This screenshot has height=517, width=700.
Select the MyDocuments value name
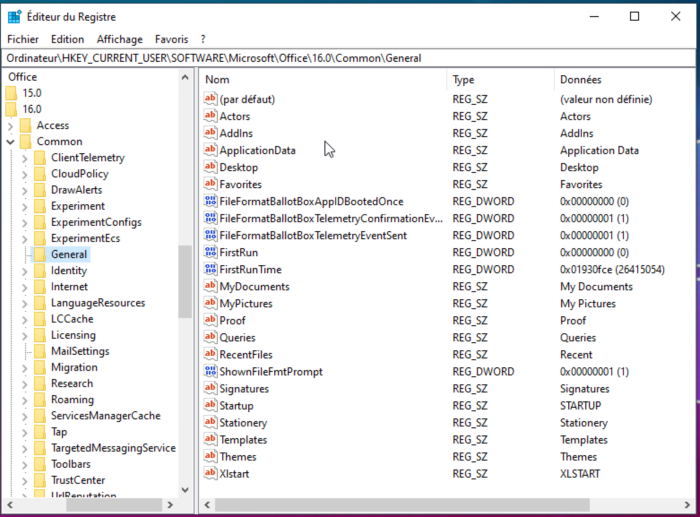[x=254, y=287]
